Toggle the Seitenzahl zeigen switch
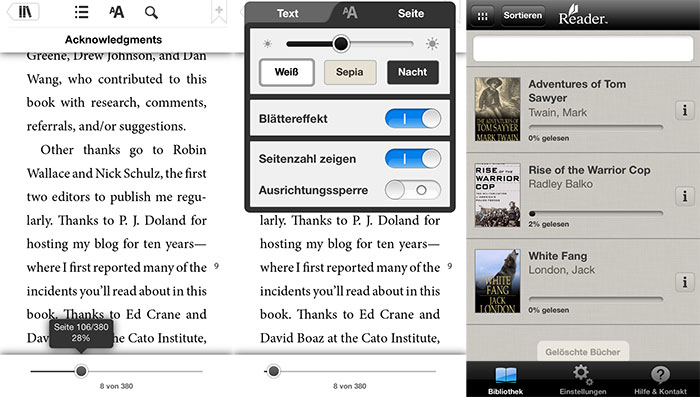The height and width of the screenshot is (397, 700). pyautogui.click(x=413, y=159)
